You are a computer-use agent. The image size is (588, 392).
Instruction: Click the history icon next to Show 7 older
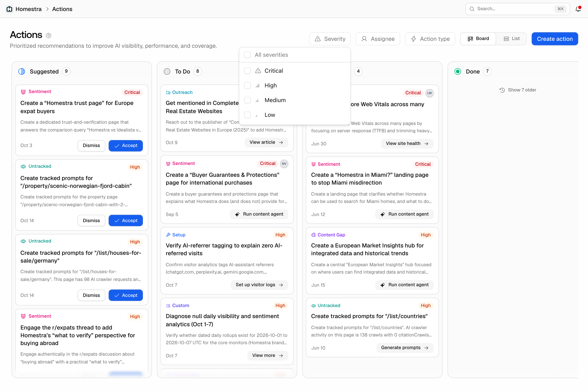pos(502,90)
